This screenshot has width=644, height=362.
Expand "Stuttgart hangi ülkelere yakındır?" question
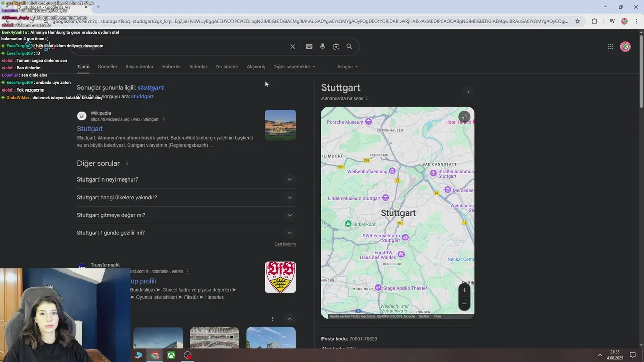pyautogui.click(x=186, y=197)
